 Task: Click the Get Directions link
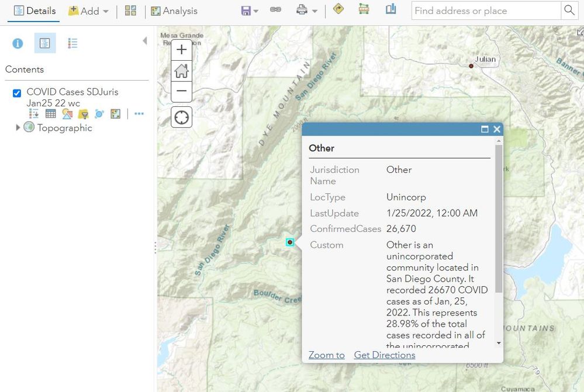(385, 355)
